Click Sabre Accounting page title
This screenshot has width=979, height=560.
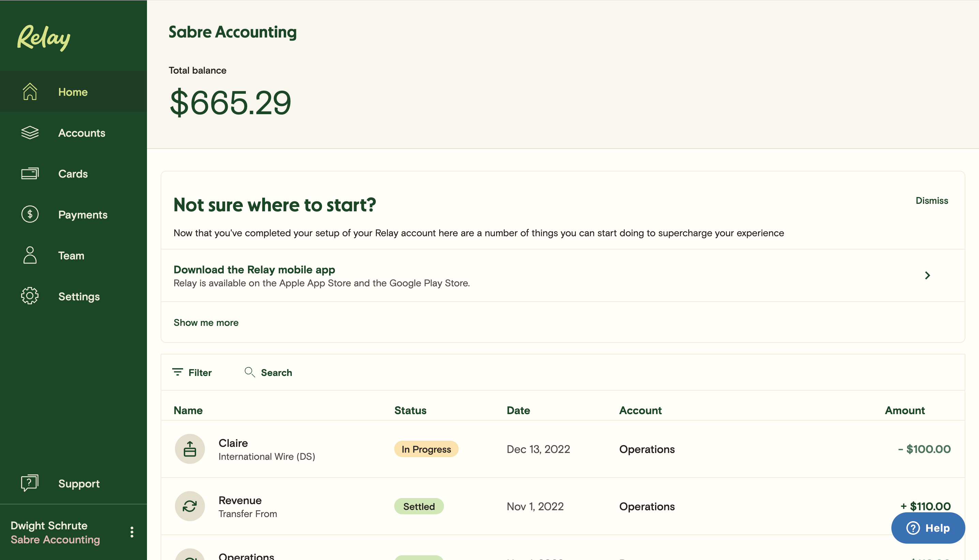coord(233,32)
